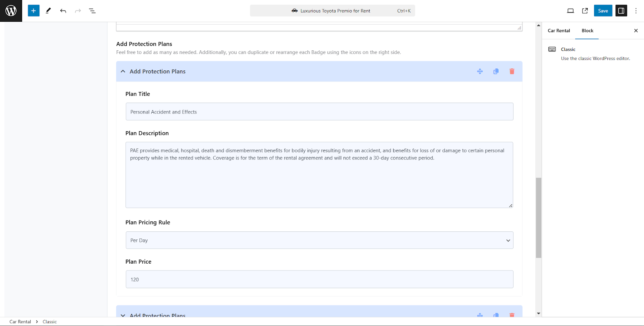Save the post

point(603,11)
